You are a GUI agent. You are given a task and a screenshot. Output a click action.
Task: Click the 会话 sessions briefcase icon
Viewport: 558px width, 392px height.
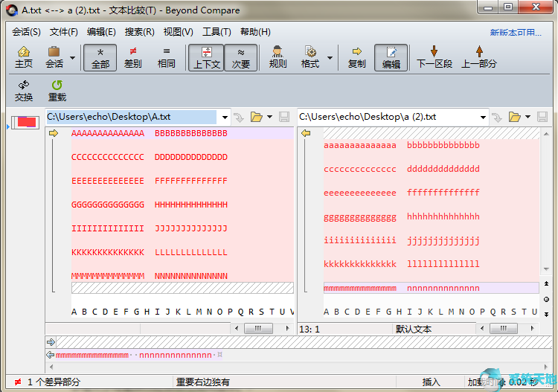tap(54, 57)
